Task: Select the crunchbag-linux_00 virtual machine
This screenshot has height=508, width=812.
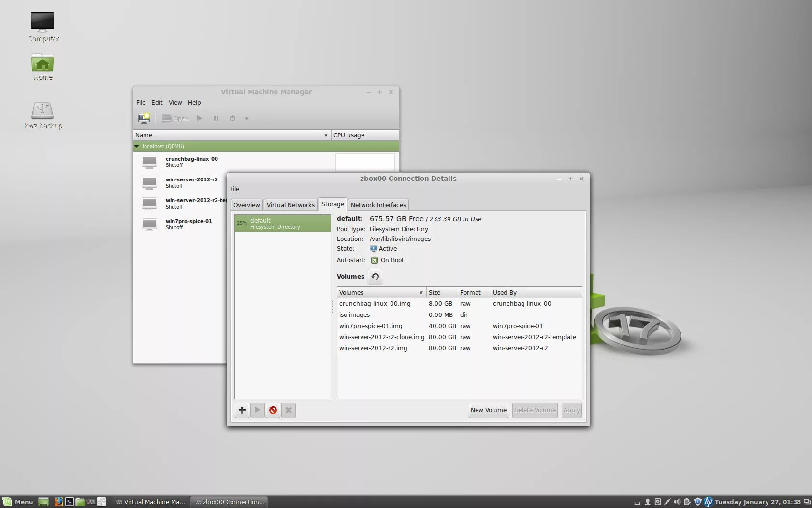Action: [191, 162]
